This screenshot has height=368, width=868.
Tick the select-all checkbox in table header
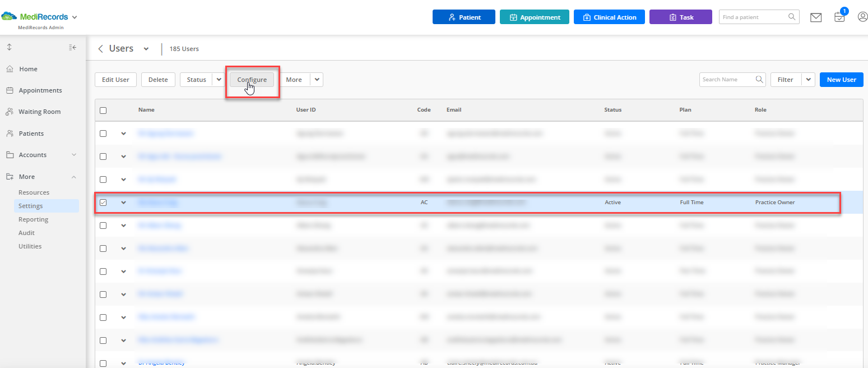[103, 110]
